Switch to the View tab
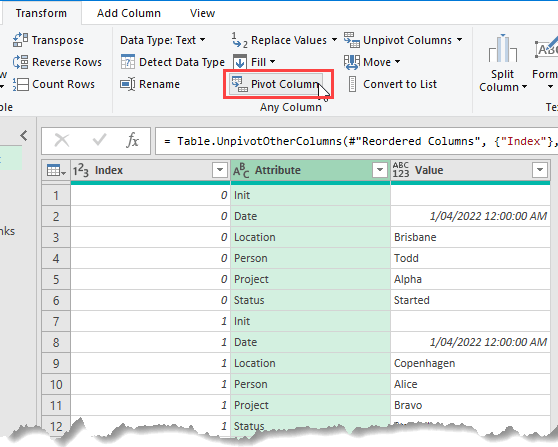This screenshot has height=447, width=558. pos(202,13)
